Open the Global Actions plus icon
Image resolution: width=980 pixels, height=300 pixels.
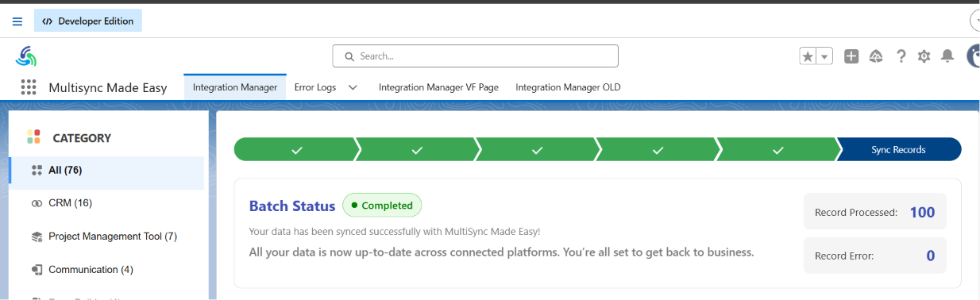(851, 56)
